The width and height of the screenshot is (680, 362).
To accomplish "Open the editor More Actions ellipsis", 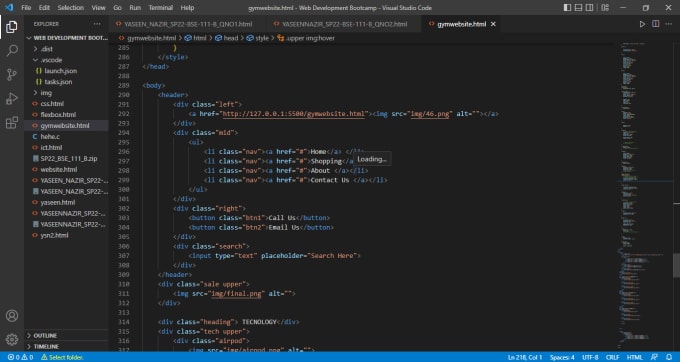I will tap(668, 24).
